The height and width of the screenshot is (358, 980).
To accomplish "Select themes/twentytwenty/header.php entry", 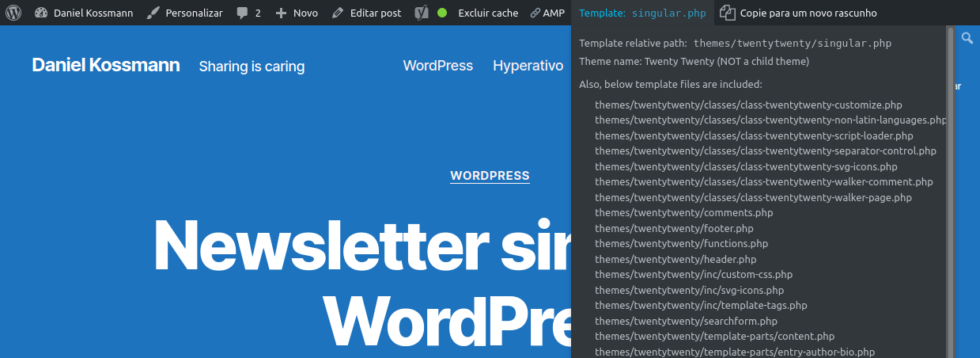I will (x=675, y=259).
